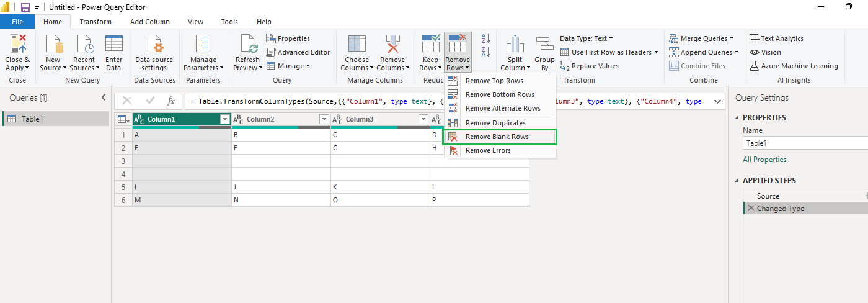Click Replace Values
Screen dimensions: 868x303
pyautogui.click(x=589, y=66)
